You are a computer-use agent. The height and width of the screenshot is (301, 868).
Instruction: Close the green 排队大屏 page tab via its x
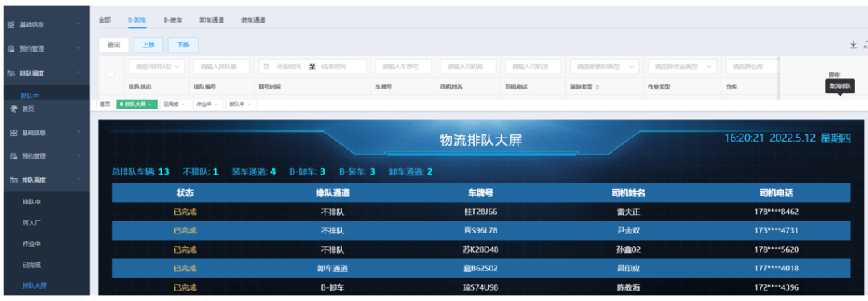tap(150, 104)
